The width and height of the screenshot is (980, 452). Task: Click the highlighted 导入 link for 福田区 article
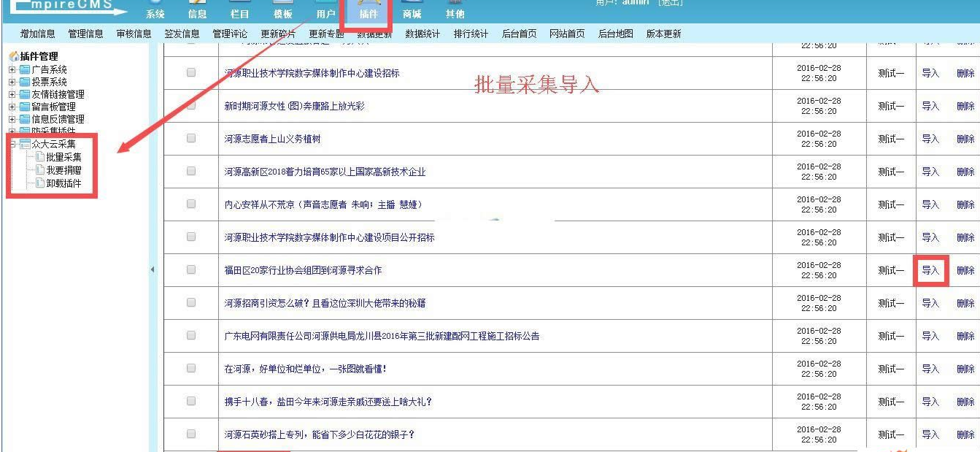(930, 270)
